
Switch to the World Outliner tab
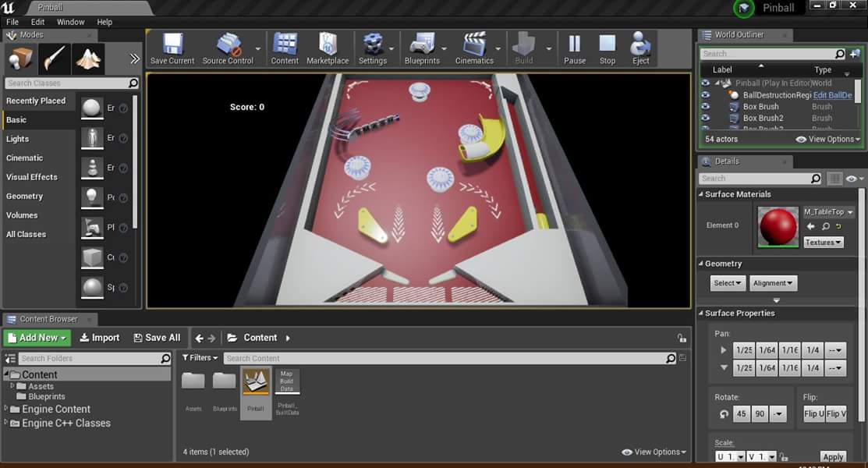pyautogui.click(x=745, y=35)
